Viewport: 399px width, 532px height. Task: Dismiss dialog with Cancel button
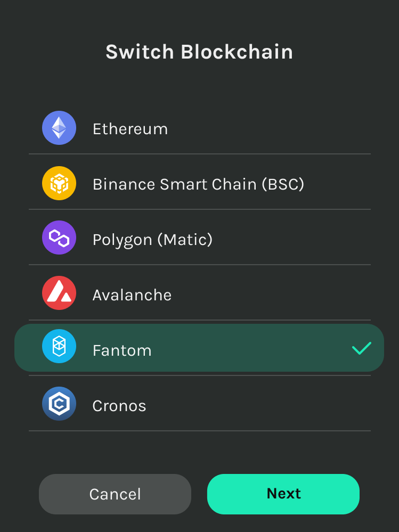(115, 494)
